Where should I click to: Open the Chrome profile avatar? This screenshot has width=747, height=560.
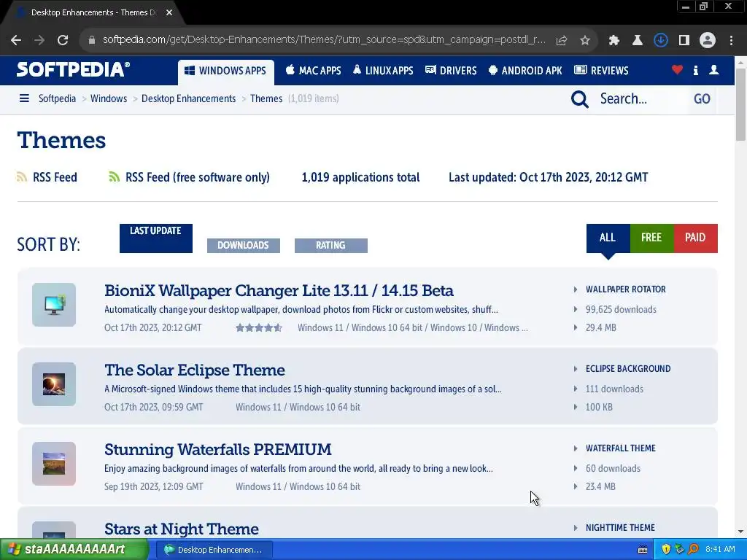tap(708, 41)
